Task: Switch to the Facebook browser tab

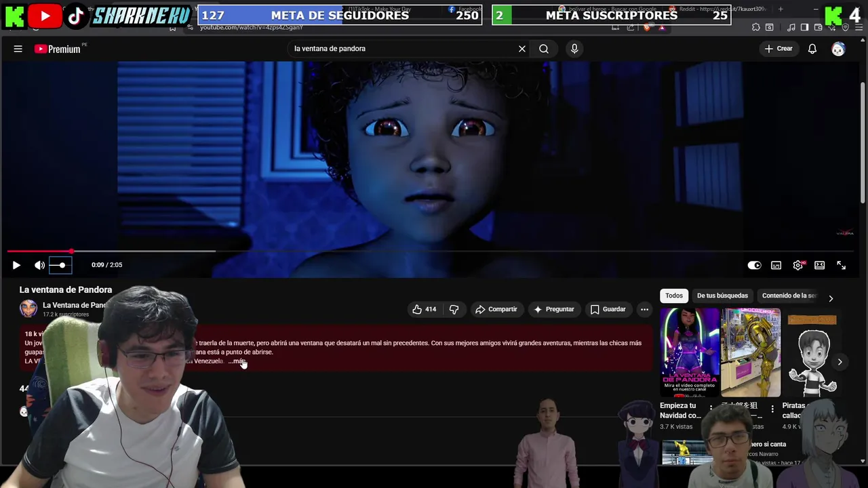Action: [x=465, y=9]
